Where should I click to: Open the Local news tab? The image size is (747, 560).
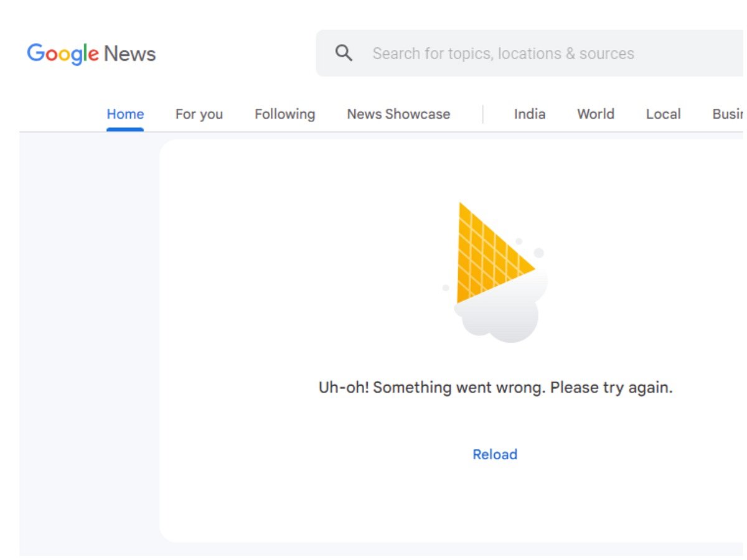663,114
